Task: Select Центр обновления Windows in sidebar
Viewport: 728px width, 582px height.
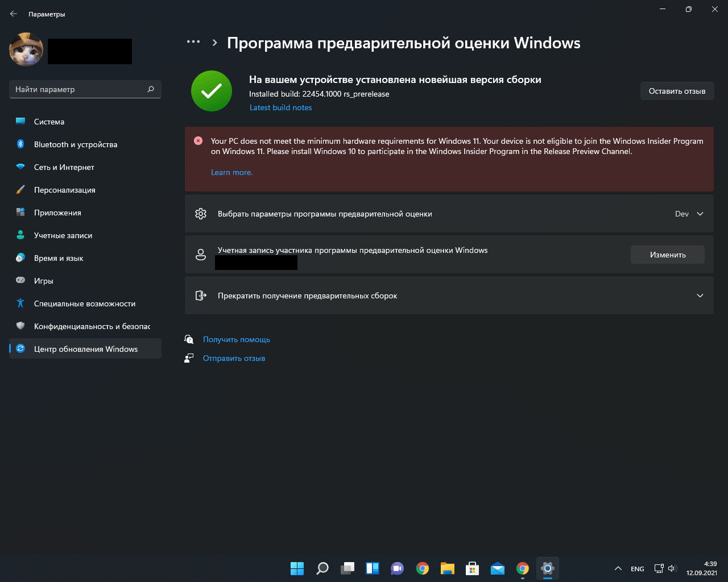Action: coord(85,349)
